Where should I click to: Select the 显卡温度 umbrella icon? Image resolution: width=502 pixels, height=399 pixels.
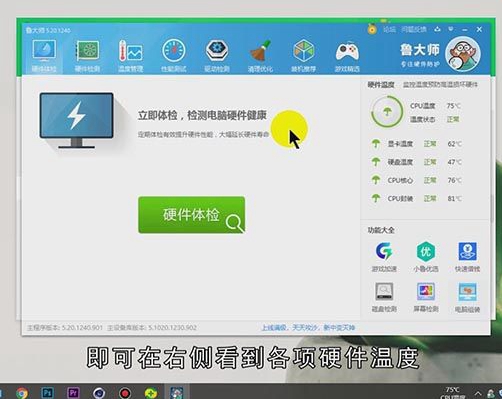pos(376,144)
